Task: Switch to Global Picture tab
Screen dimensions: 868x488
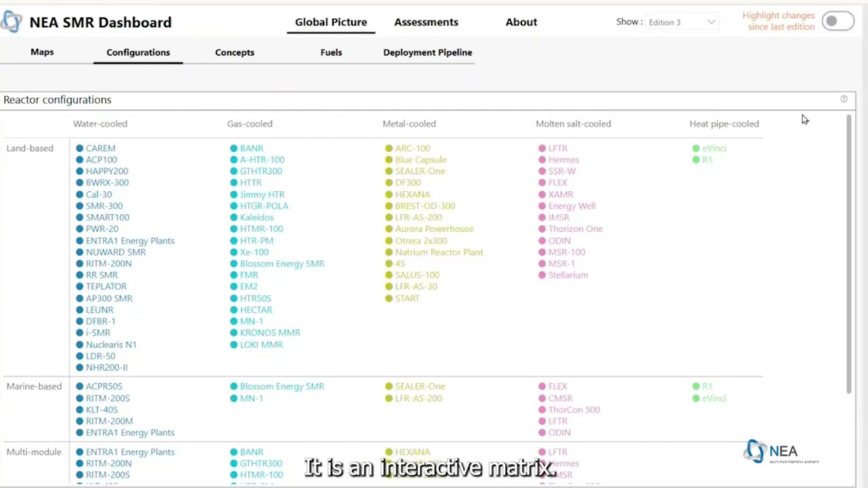Action: point(331,22)
